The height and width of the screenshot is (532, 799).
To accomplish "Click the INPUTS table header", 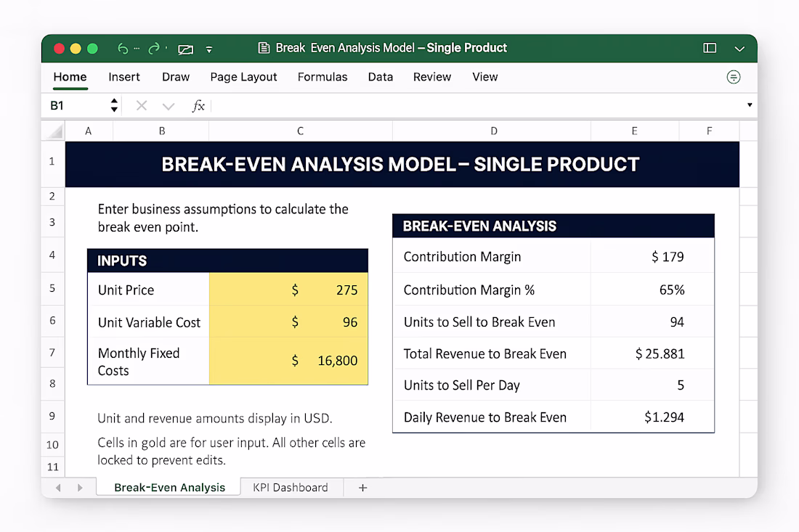I will 227,261.
